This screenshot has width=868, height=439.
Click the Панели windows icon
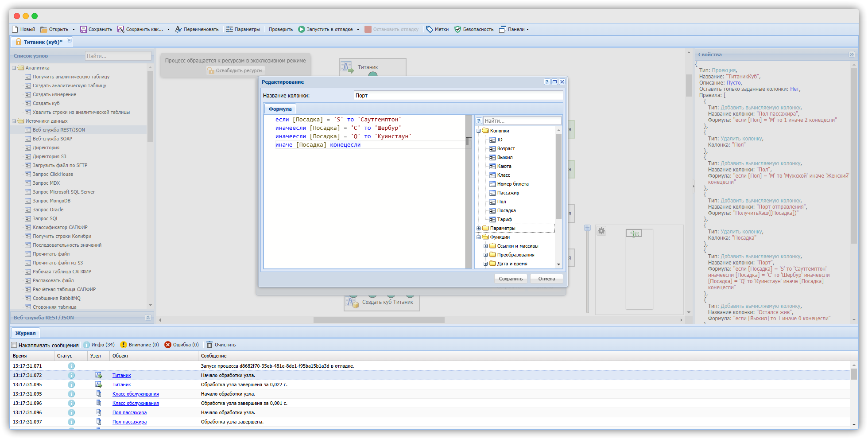(503, 29)
